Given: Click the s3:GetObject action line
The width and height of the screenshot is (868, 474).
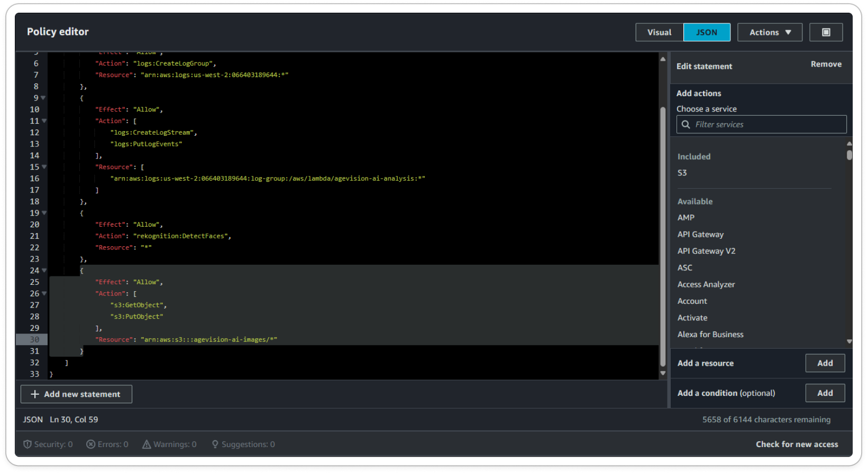Looking at the screenshot, I should [x=139, y=305].
